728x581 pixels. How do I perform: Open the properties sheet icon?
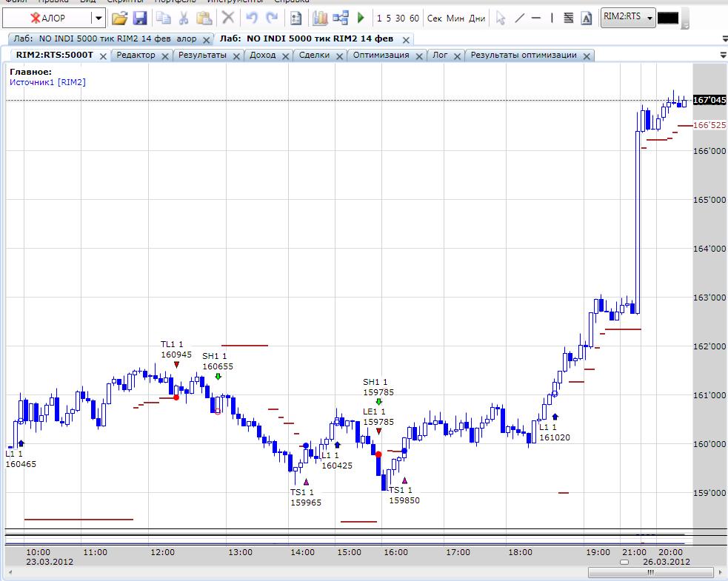coord(295,19)
